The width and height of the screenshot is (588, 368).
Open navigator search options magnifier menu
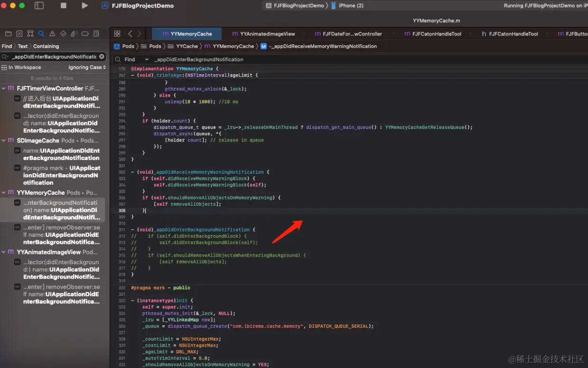(5, 57)
